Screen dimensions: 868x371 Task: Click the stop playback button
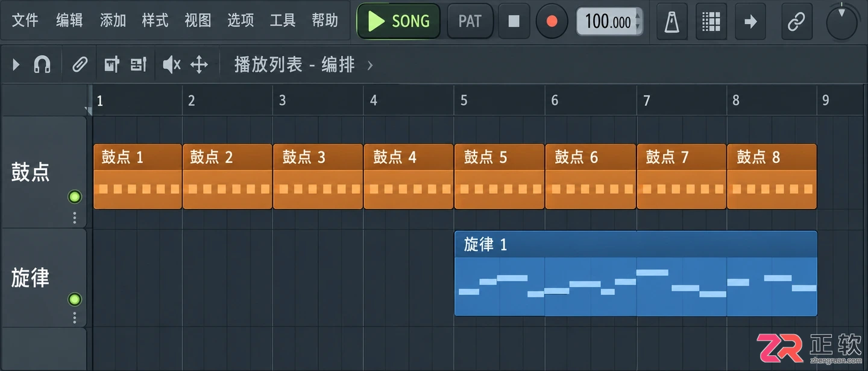click(514, 21)
